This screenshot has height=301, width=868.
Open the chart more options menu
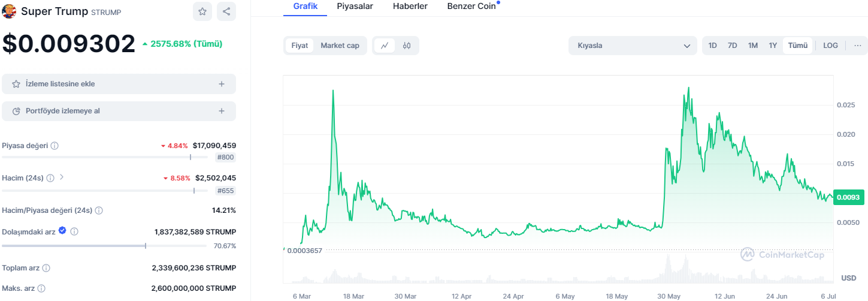[857, 46]
